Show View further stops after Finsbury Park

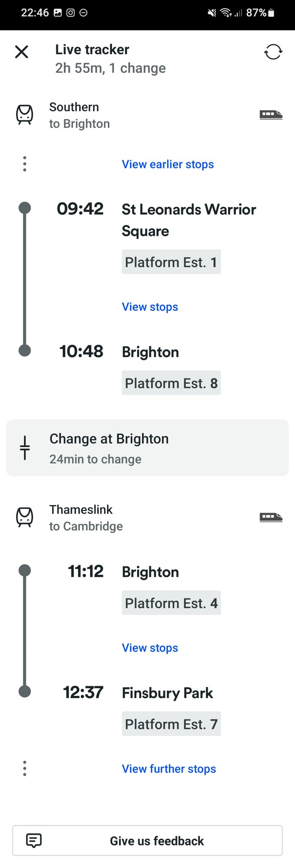(x=169, y=769)
